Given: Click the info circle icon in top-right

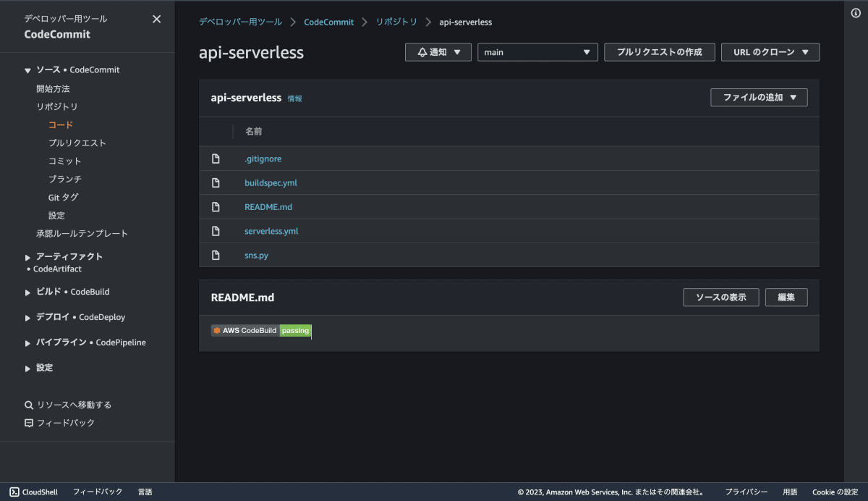Looking at the screenshot, I should [856, 14].
